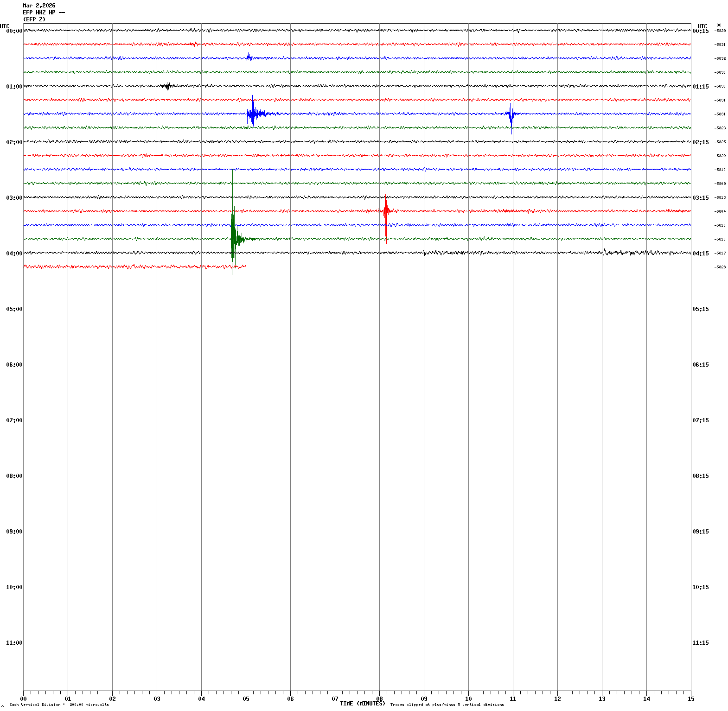Click the "DC" column header at top right
Viewport: 728px width, 711px height.
pyautogui.click(x=719, y=25)
